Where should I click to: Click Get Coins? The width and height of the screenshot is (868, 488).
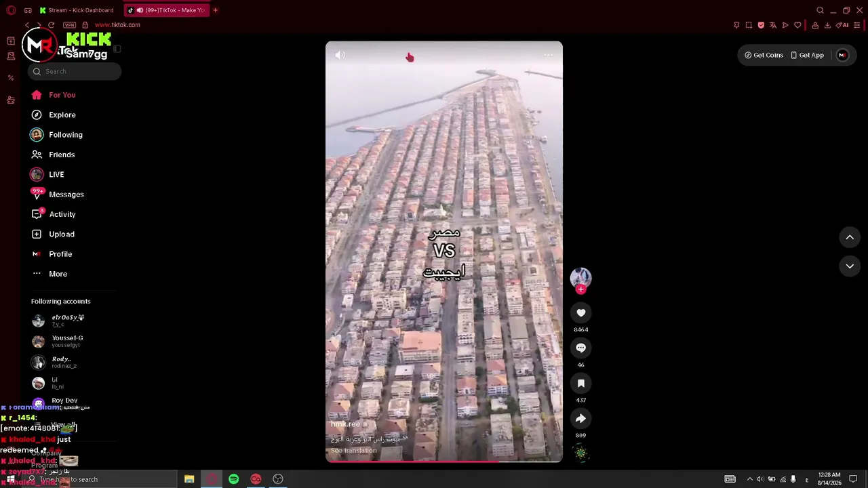pos(764,55)
